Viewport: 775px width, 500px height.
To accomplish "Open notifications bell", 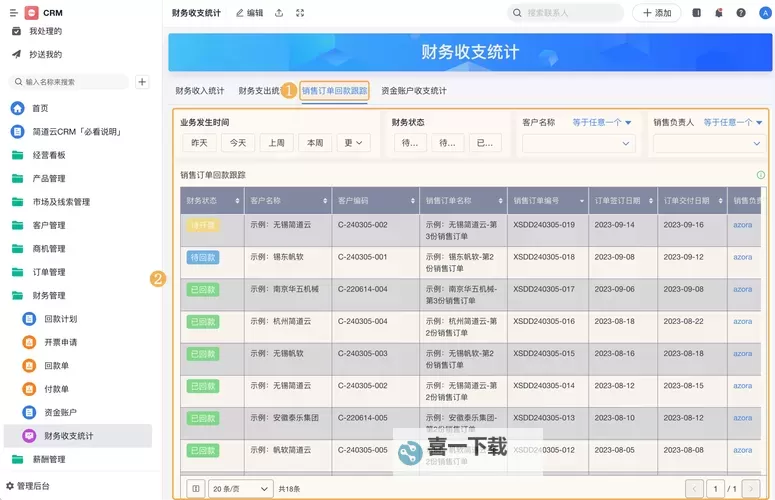I will click(719, 13).
